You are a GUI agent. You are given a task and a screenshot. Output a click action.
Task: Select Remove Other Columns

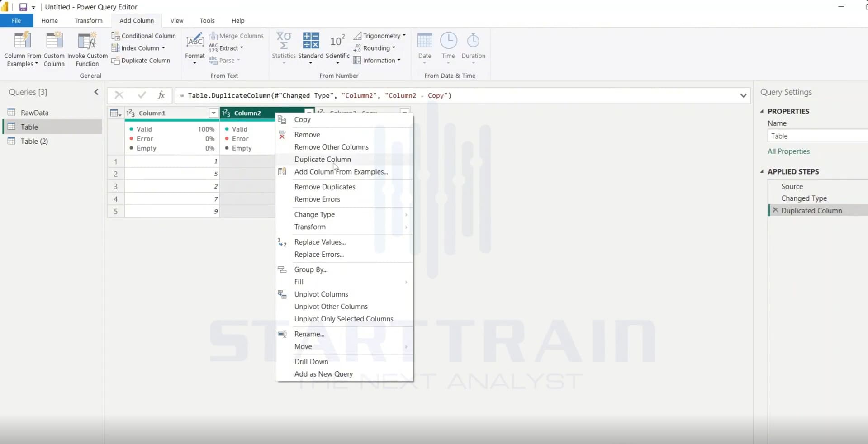click(331, 147)
